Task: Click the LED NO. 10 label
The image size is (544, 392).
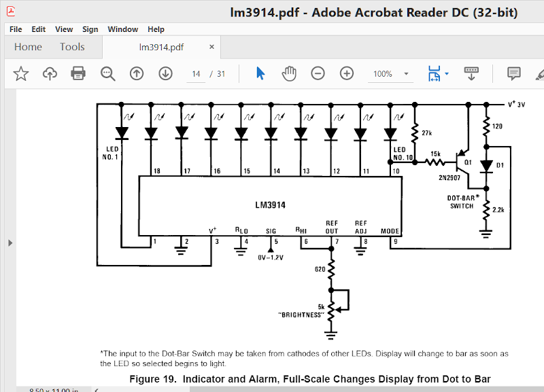Action: pyautogui.click(x=403, y=154)
